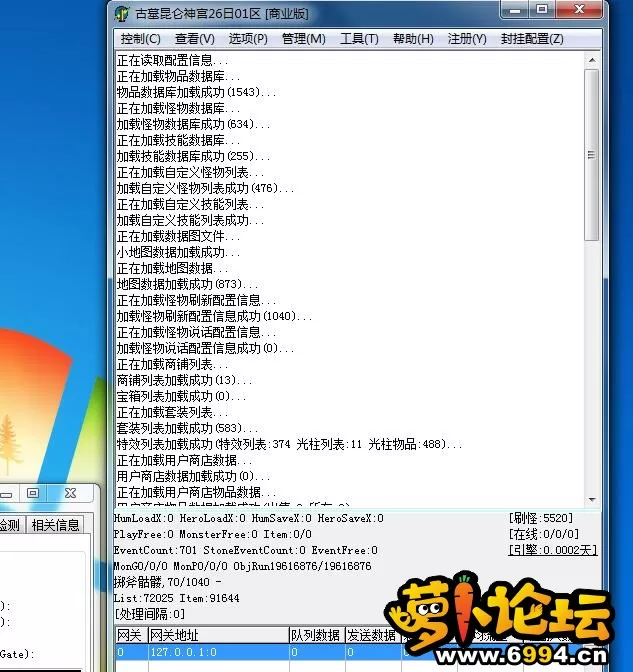Viewport: 633px width, 672px height.
Task: Open the 帮助(H) menu
Action: pos(413,39)
